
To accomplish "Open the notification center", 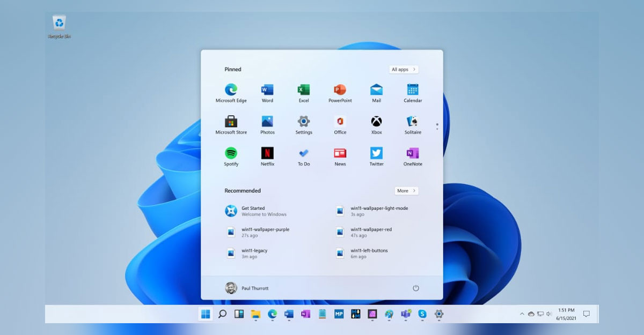I will [587, 314].
